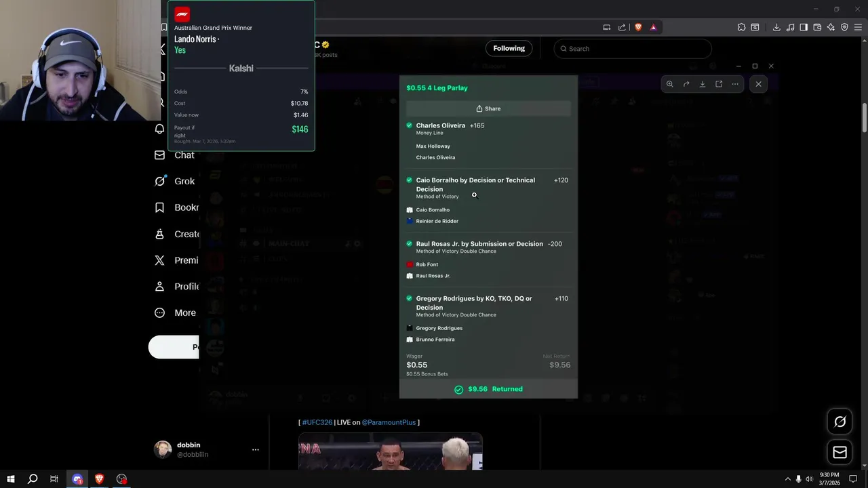Play the UFC fight video thumbnail

[x=391, y=452]
